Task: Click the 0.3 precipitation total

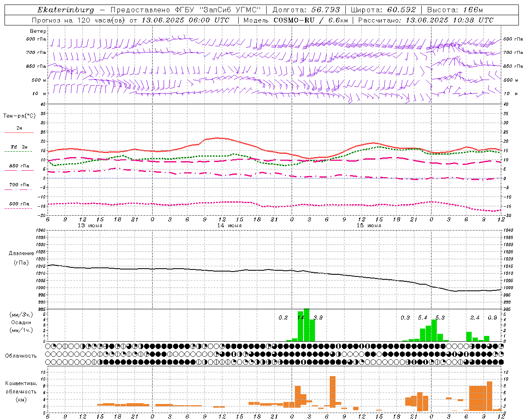Action: (405, 318)
